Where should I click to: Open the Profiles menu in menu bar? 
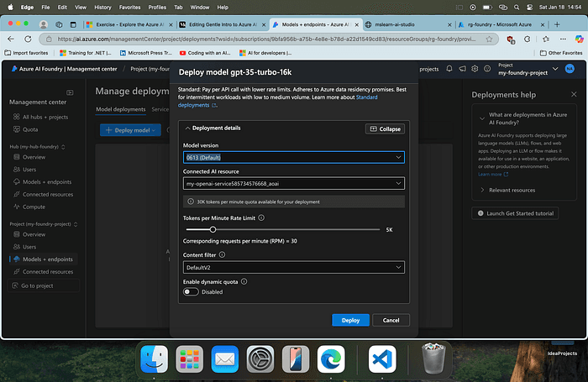[157, 7]
